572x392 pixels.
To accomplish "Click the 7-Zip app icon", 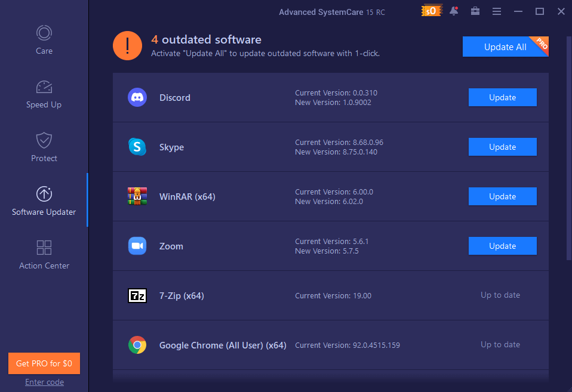I will (137, 295).
